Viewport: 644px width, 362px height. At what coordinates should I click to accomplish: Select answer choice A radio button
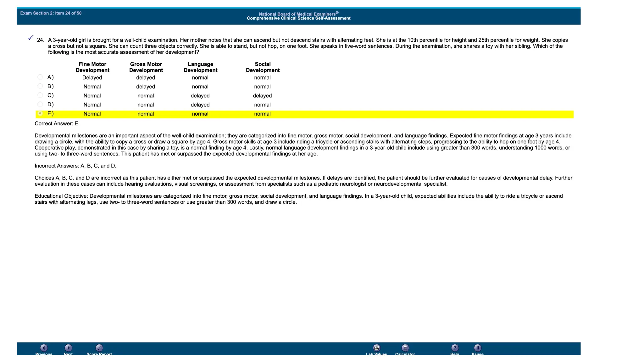pos(40,77)
